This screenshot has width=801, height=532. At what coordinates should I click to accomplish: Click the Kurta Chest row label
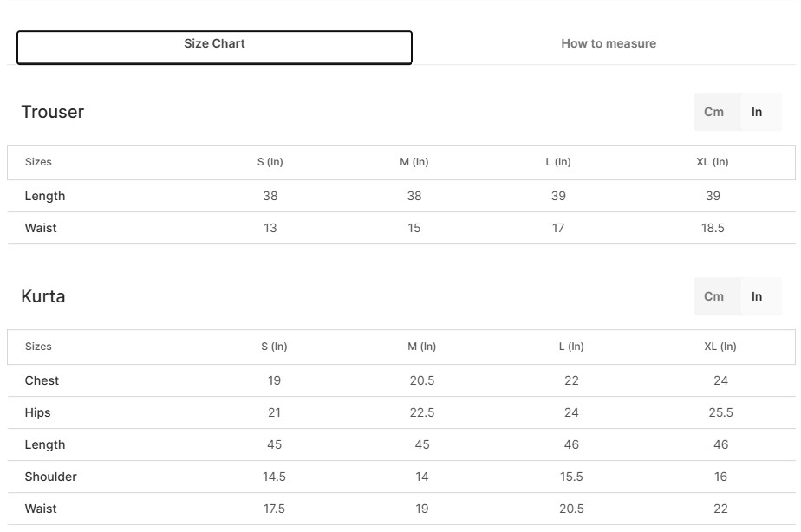click(42, 380)
